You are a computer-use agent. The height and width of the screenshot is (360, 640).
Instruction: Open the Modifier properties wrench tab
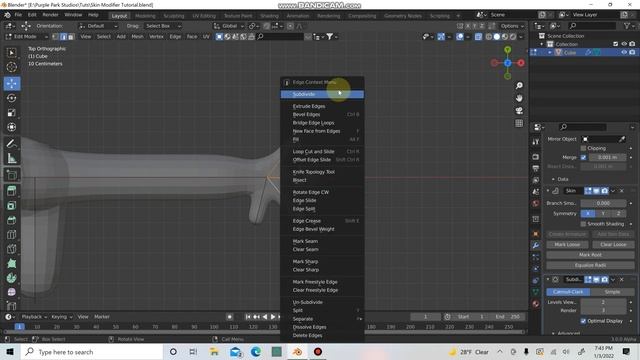point(536,245)
